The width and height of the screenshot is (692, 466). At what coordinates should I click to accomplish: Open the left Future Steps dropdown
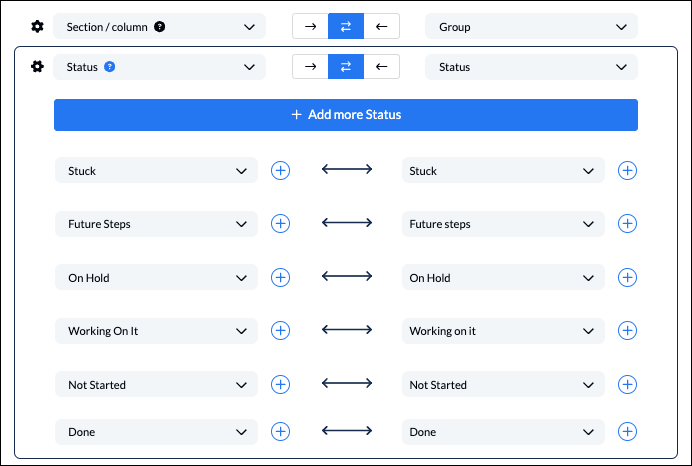coord(156,224)
